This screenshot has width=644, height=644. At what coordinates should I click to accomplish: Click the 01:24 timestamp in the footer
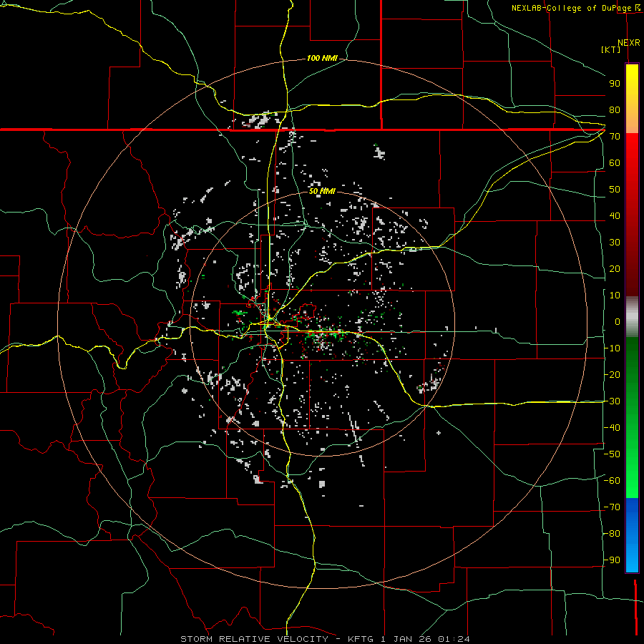[x=454, y=639]
